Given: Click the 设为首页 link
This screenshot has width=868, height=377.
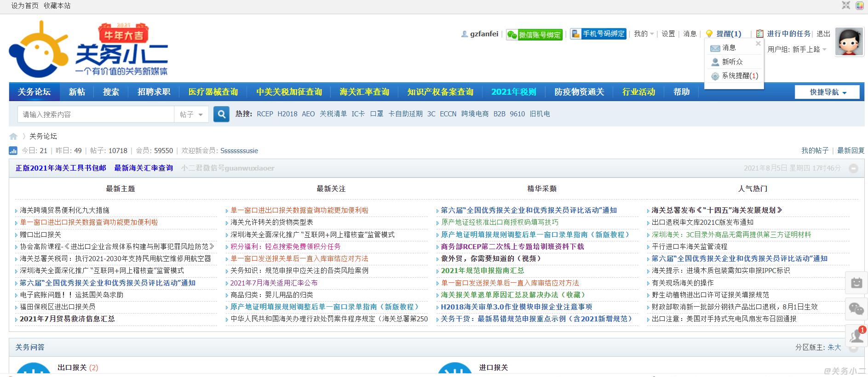Looking at the screenshot, I should tap(25, 6).
